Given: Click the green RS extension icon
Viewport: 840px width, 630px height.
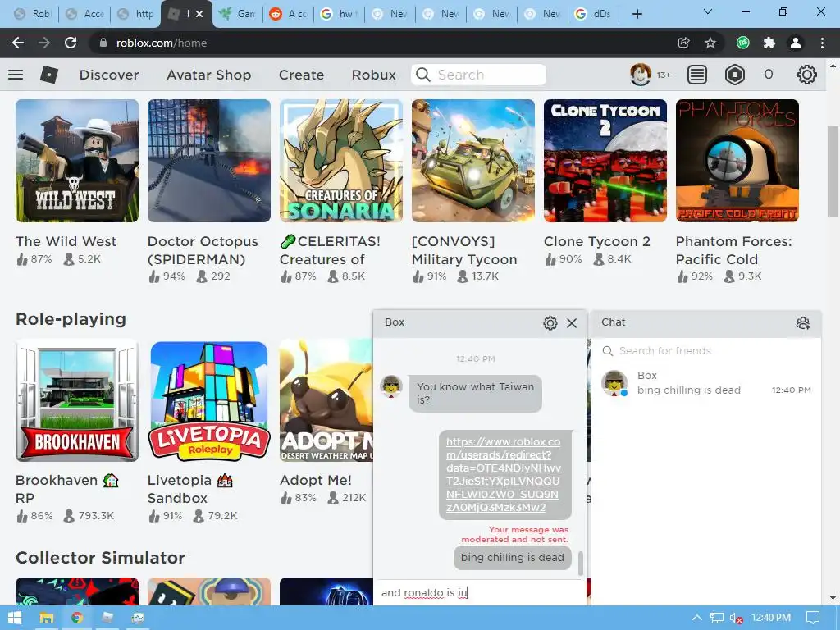Looking at the screenshot, I should coord(743,43).
